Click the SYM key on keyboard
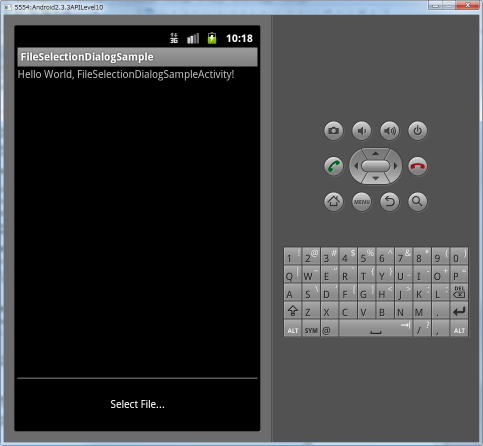This screenshot has height=446, width=483. 311,330
